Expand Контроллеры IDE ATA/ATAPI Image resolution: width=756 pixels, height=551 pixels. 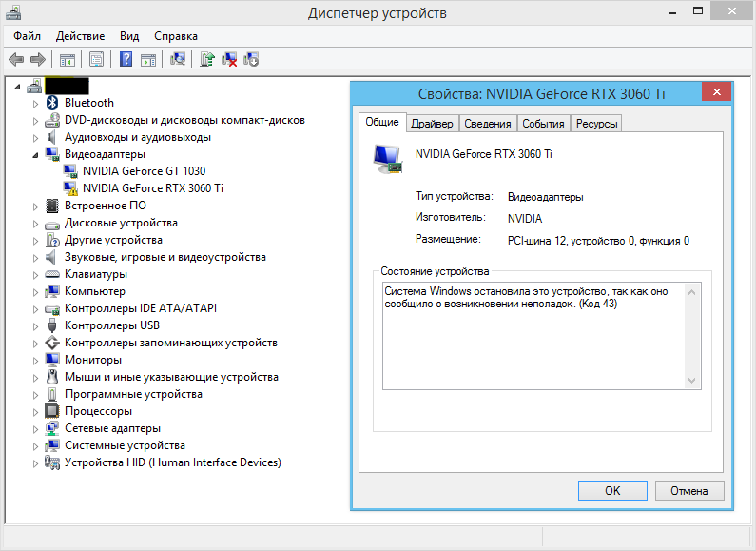coord(35,309)
